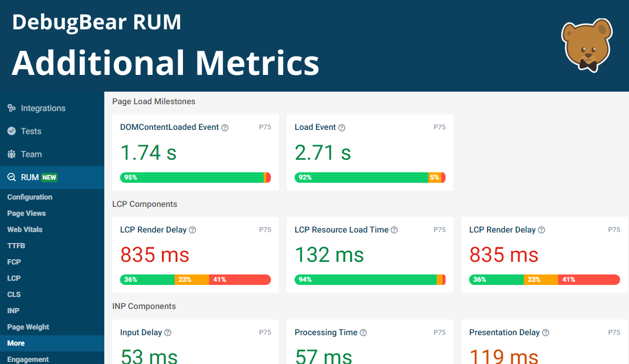Click the 132 ms value
The image size is (629, 364).
(x=329, y=255)
